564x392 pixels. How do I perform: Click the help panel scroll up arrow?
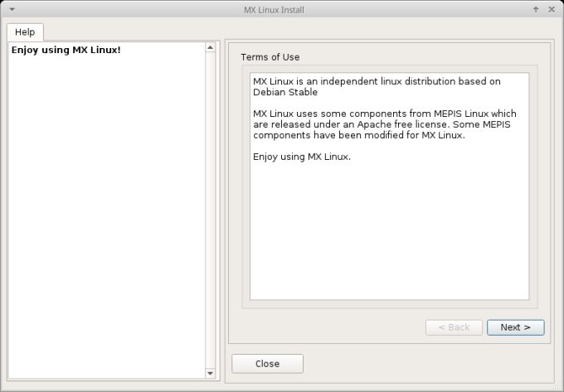(x=211, y=47)
